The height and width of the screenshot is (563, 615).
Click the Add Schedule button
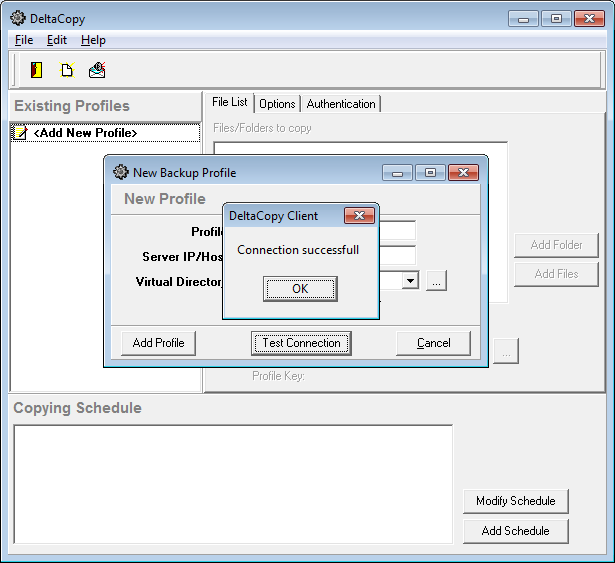515,531
